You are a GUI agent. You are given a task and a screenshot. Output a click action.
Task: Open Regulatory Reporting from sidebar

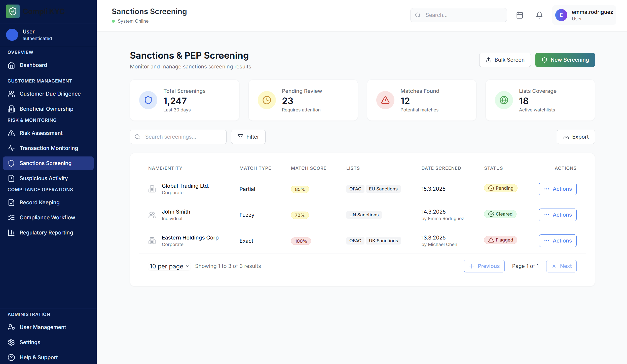(46, 233)
